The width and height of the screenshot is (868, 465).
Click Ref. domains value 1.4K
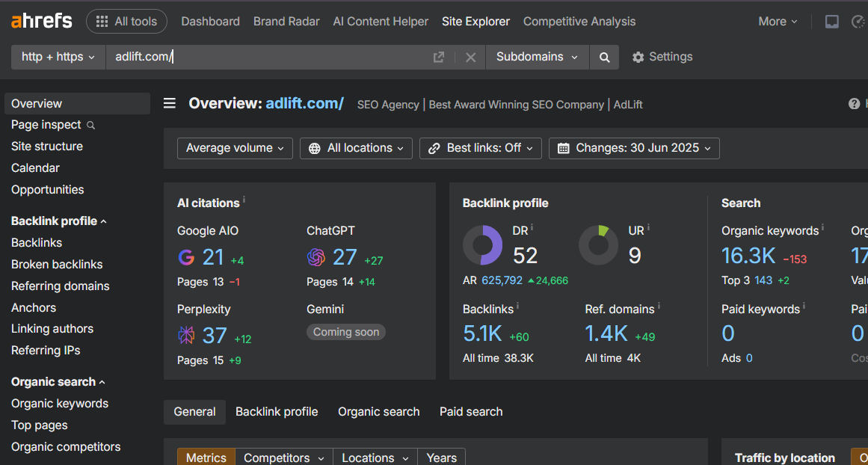[x=606, y=334]
